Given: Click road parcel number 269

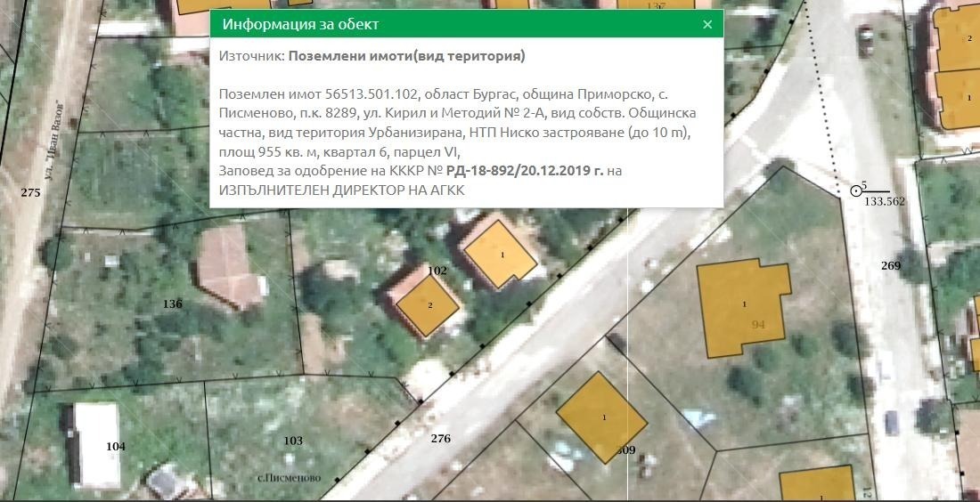Looking at the screenshot, I should (x=890, y=265).
